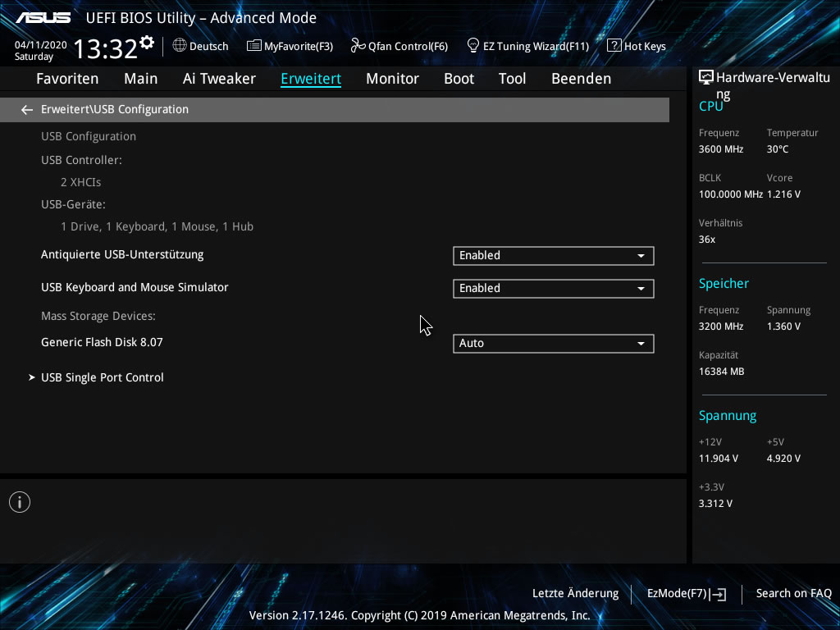
Task: Click CPU frequency value 3600 MHz
Action: [x=721, y=149]
